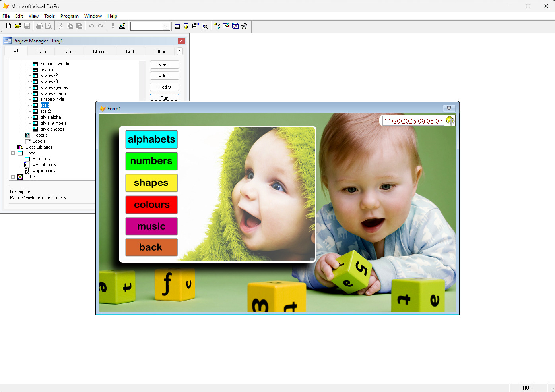Collapse the Code node in project tree
555x392 pixels.
click(13, 153)
